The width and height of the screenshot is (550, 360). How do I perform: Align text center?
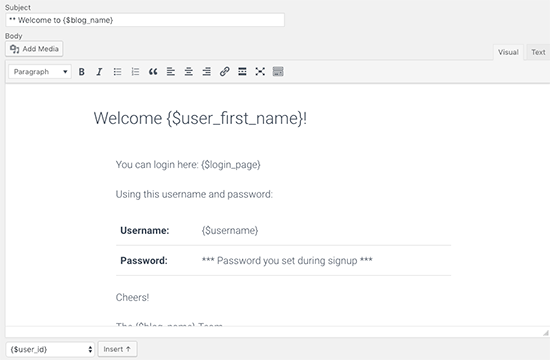[189, 72]
